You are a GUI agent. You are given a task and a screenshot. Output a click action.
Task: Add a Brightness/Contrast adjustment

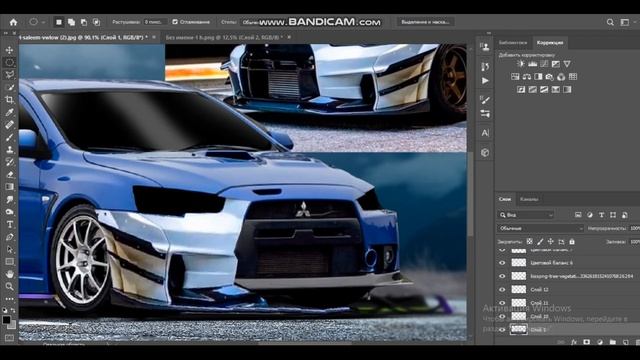click(x=521, y=64)
